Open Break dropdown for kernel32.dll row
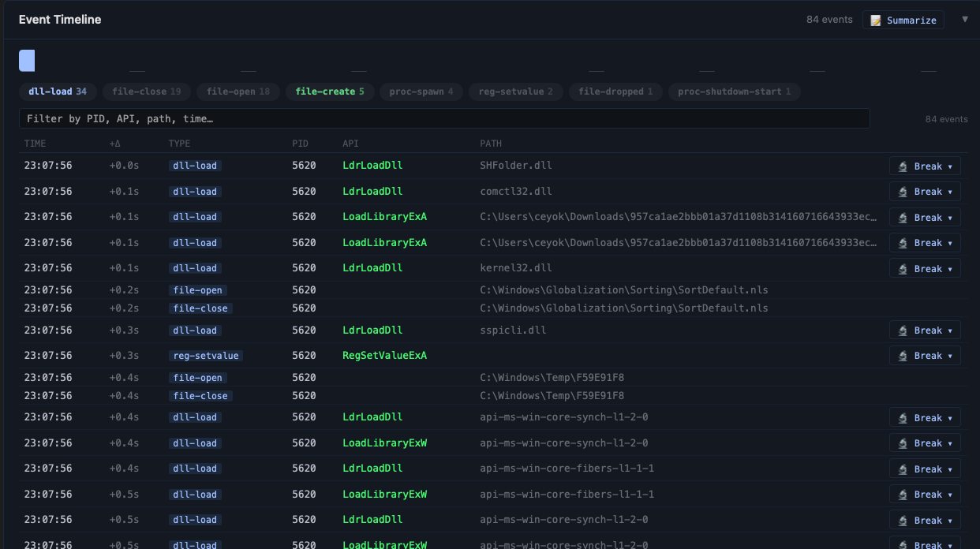980x549 pixels. point(925,268)
